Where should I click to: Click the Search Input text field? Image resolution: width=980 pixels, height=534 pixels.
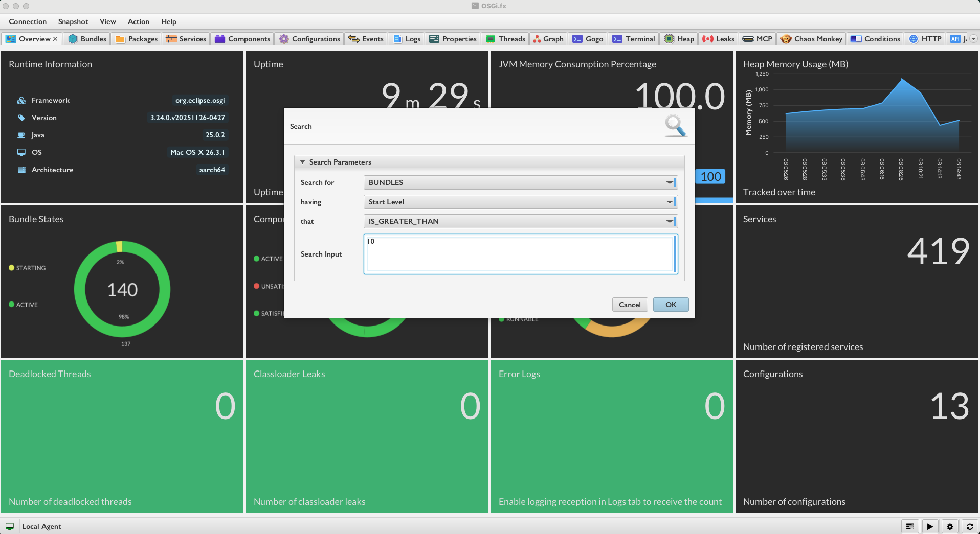[x=520, y=254]
